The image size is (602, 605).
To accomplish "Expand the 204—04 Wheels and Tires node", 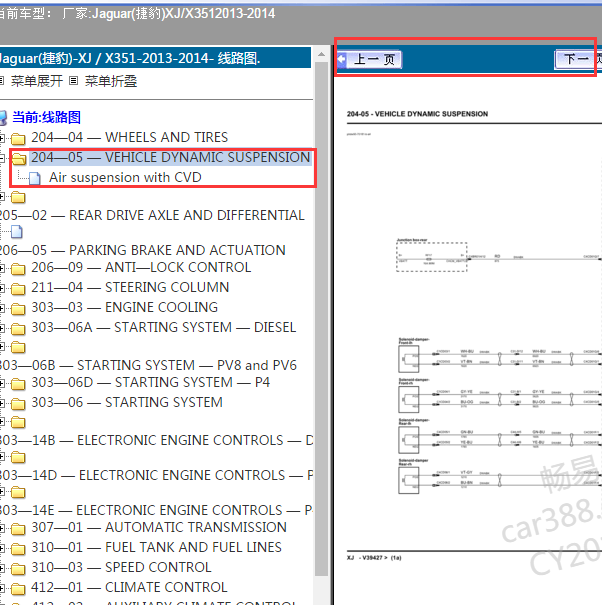I will (x=2, y=138).
